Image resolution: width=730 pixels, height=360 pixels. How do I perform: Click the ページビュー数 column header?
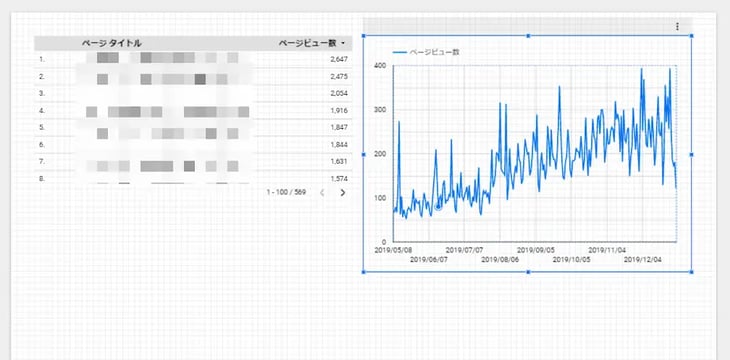point(307,43)
